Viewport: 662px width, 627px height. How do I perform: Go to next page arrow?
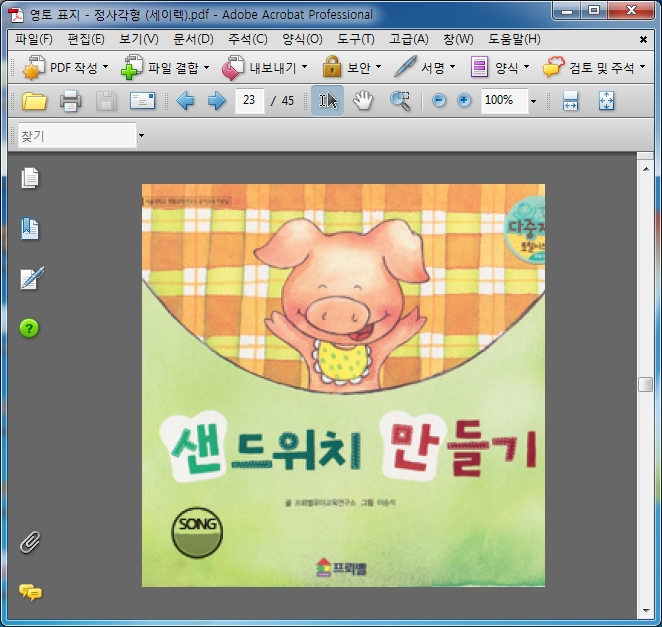216,101
